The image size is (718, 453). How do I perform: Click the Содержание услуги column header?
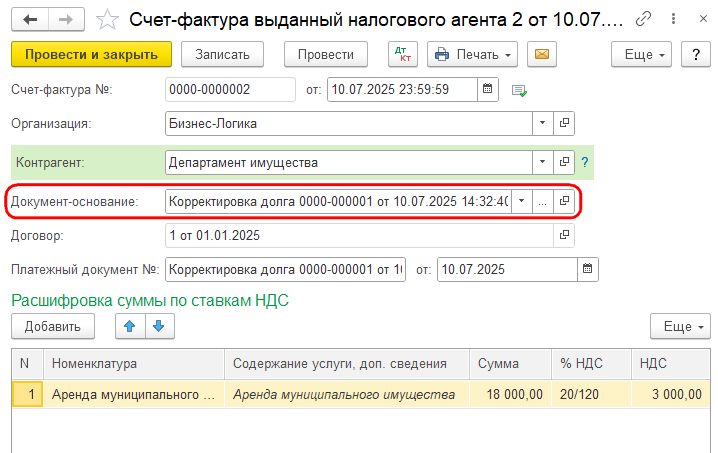[x=347, y=364]
